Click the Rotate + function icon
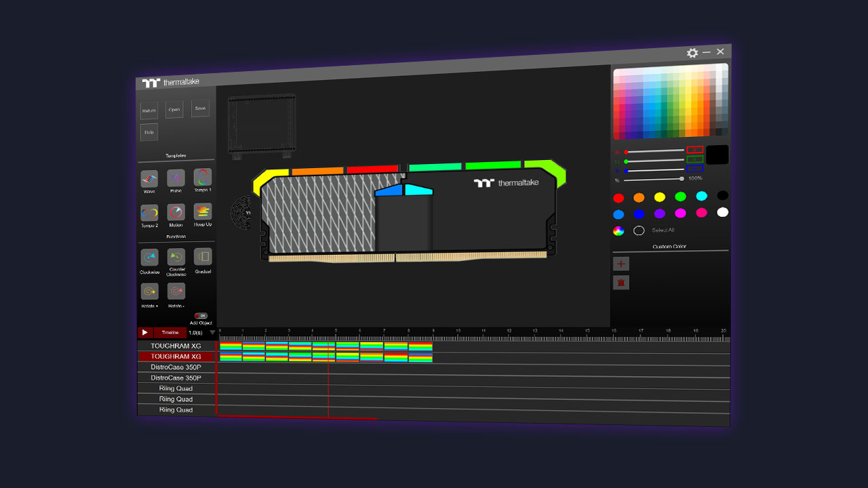868x488 pixels. (x=149, y=291)
